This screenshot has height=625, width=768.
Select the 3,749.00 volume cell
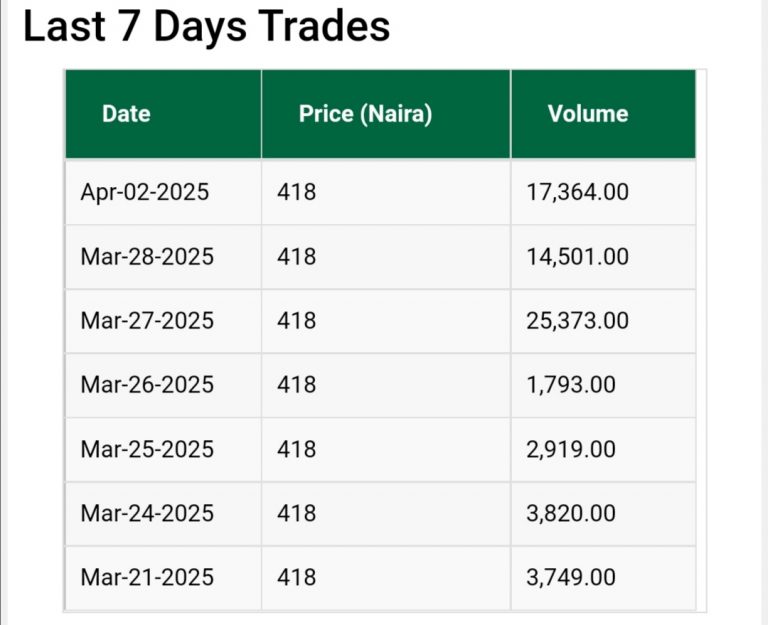click(571, 577)
